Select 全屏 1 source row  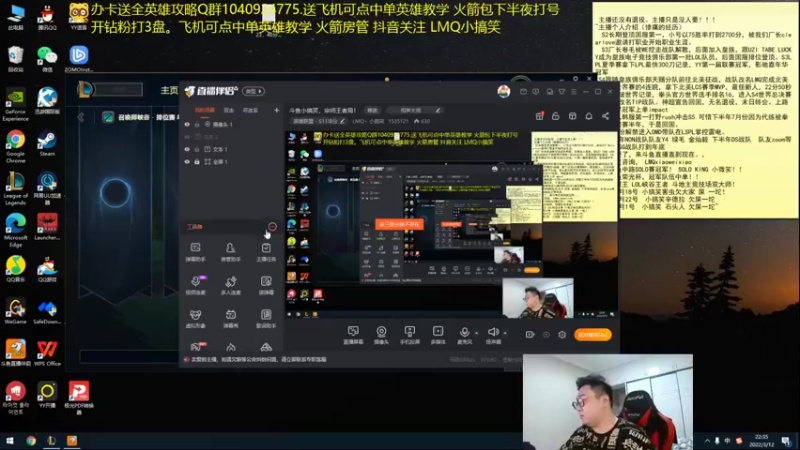click(x=230, y=162)
